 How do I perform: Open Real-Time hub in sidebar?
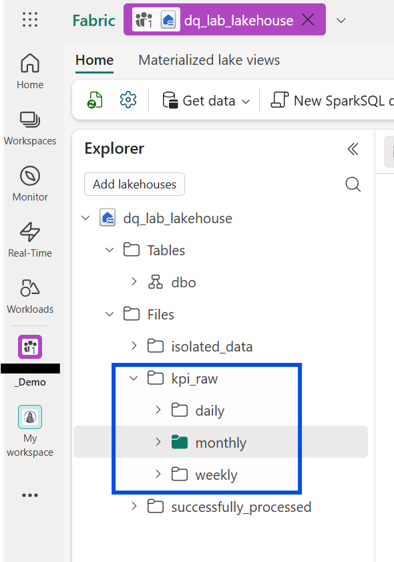(30, 240)
